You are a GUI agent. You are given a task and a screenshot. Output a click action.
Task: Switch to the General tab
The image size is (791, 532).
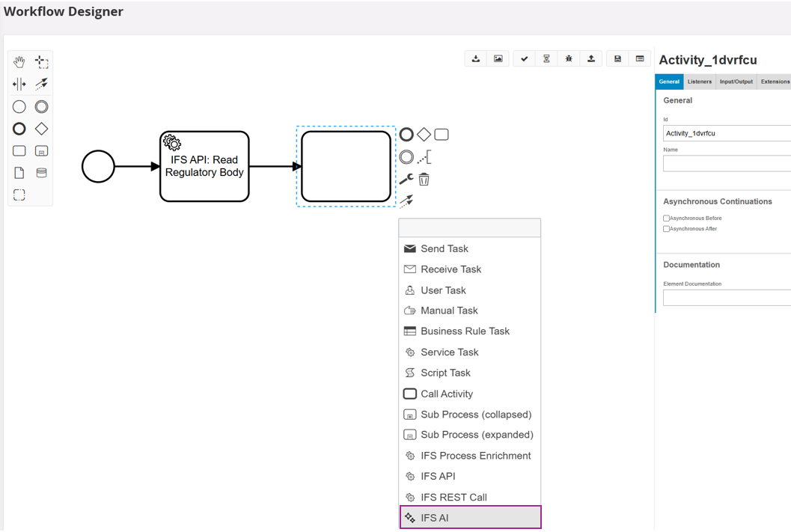click(x=669, y=82)
